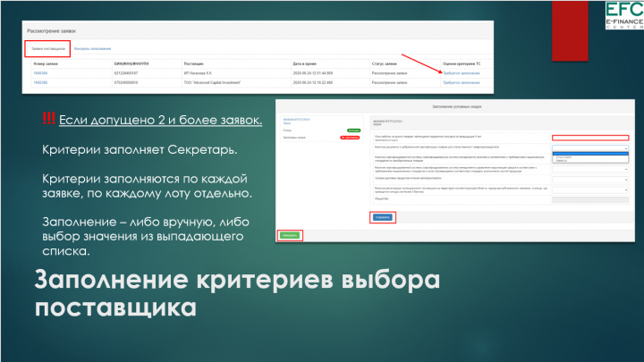Focus the experience criterion input field
The image size is (644, 362).
click(590, 138)
